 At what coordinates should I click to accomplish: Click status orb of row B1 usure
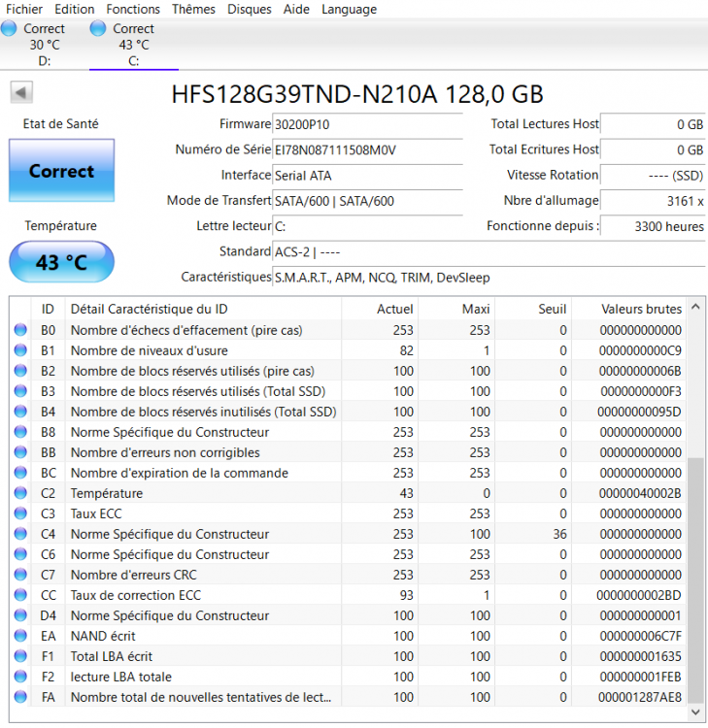21,350
